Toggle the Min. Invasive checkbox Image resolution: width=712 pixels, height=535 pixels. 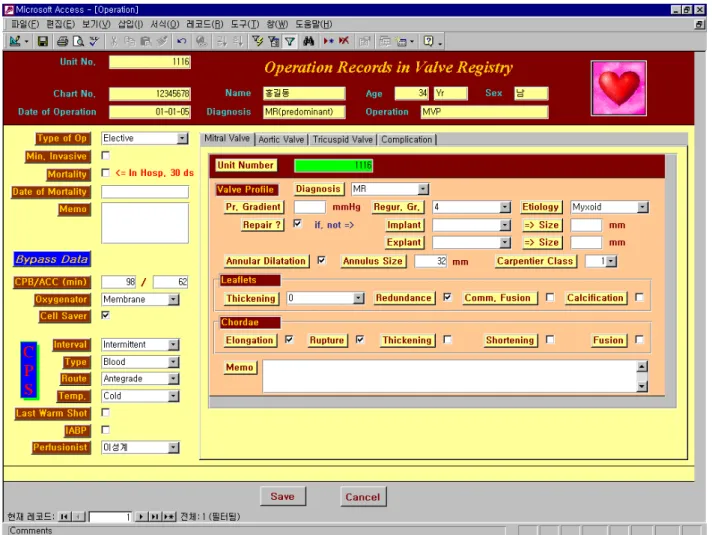106,155
